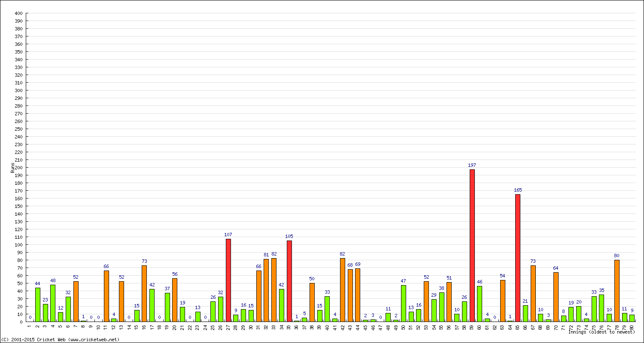Select innings number 42 on the x-axis
The width and height of the screenshot is (644, 343).
point(343,327)
